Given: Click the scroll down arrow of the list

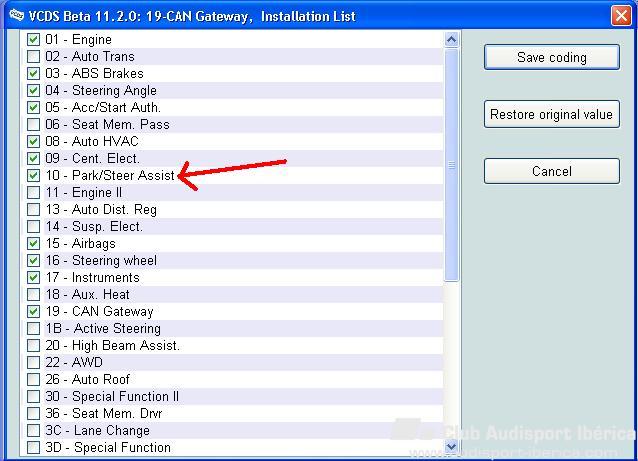Looking at the screenshot, I should click(451, 446).
